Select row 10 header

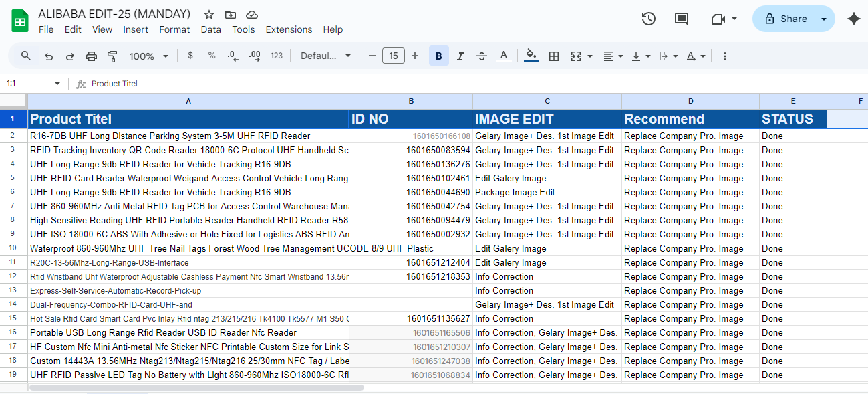[13, 248]
